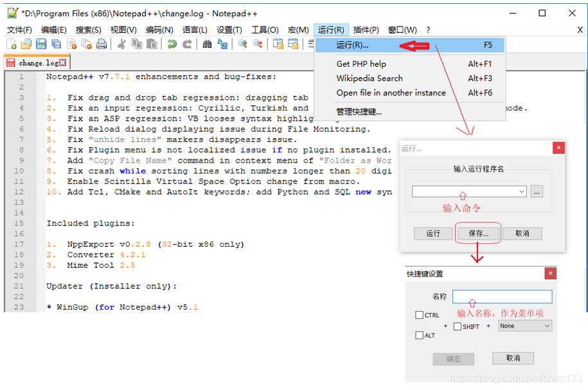
Task: Click the 运行 button in Run dialog
Action: 433,234
